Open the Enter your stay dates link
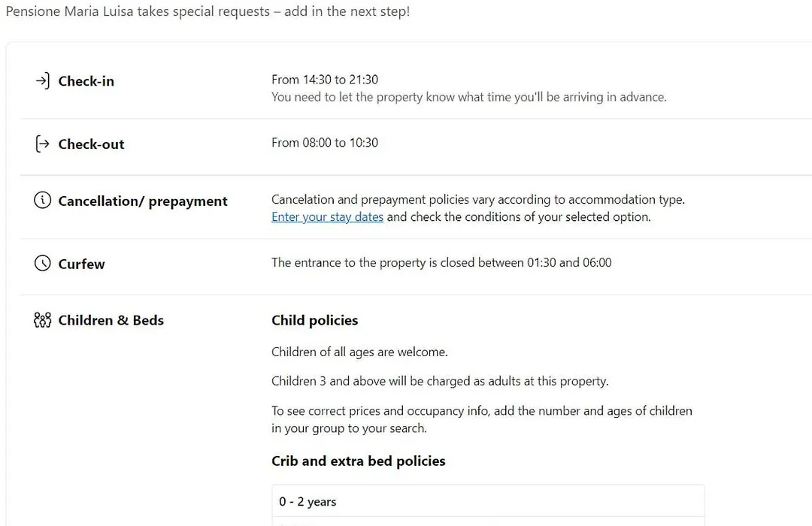Image resolution: width=812 pixels, height=526 pixels. (327, 217)
